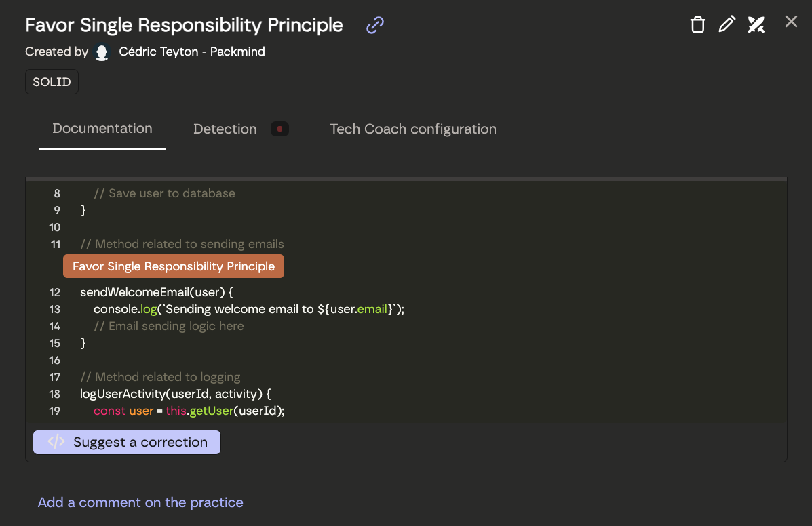Click the sendWelcomeEmail(user) code line
Image resolution: width=812 pixels, height=526 pixels.
point(157,293)
